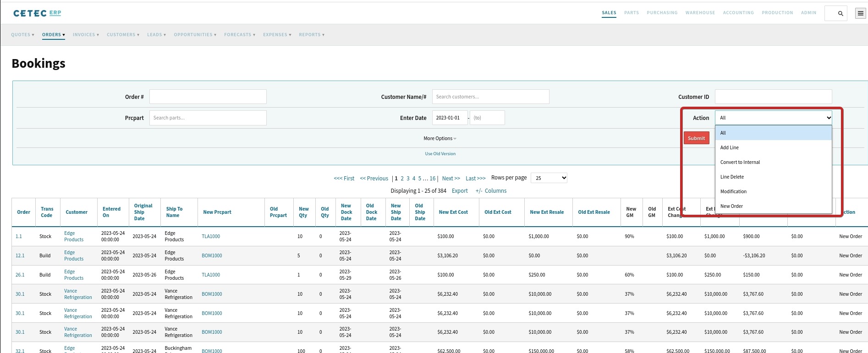Jump to page 2
The image size is (868, 353).
[402, 179]
